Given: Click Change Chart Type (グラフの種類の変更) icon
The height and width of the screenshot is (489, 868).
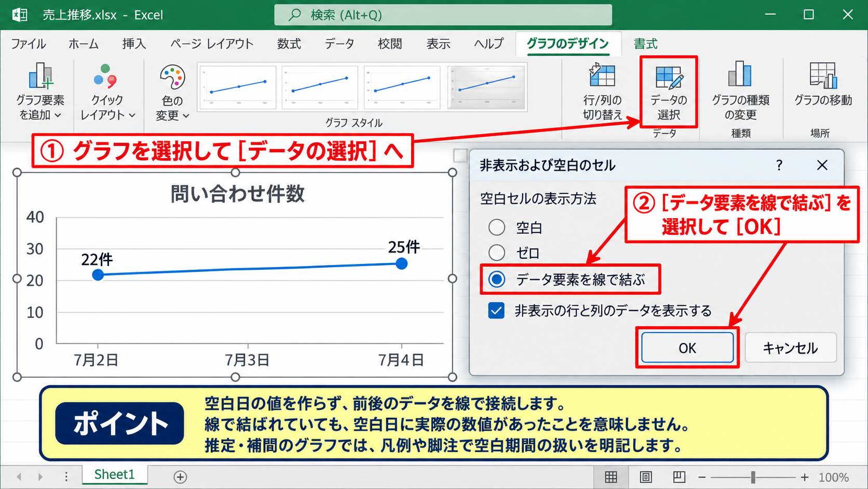Looking at the screenshot, I should [740, 74].
